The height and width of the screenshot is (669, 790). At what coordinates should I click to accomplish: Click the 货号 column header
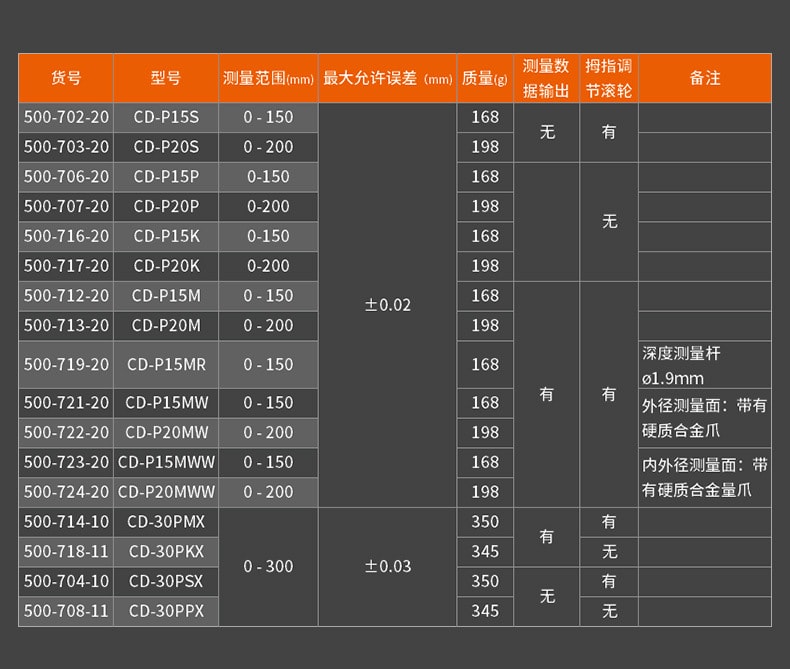[66, 78]
